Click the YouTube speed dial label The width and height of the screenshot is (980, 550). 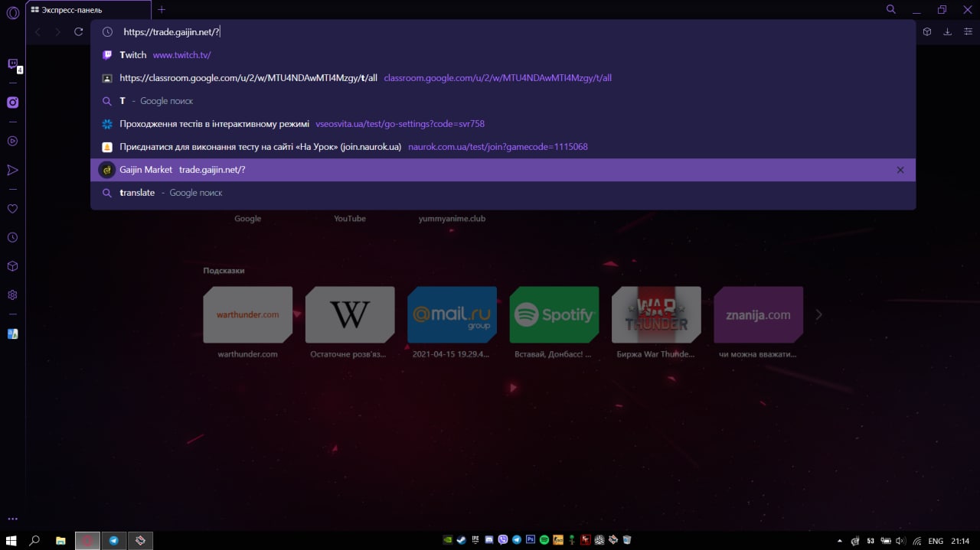coord(350,219)
